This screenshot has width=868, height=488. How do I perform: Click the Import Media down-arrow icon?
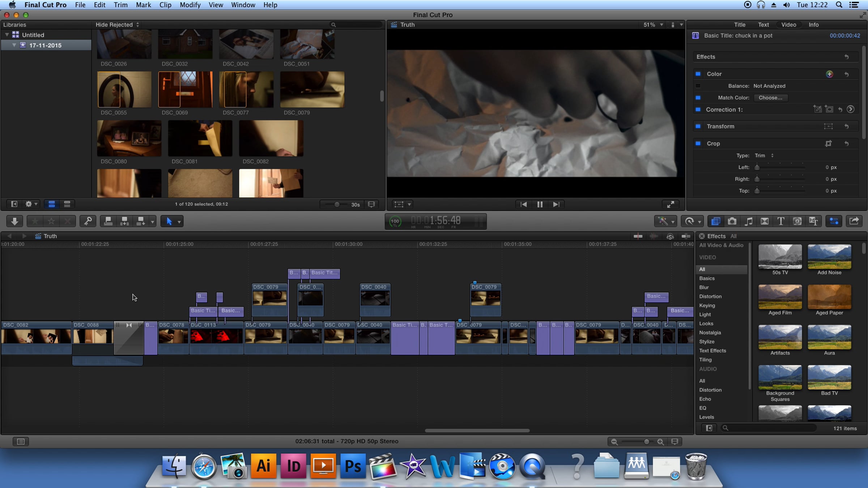[x=14, y=221]
